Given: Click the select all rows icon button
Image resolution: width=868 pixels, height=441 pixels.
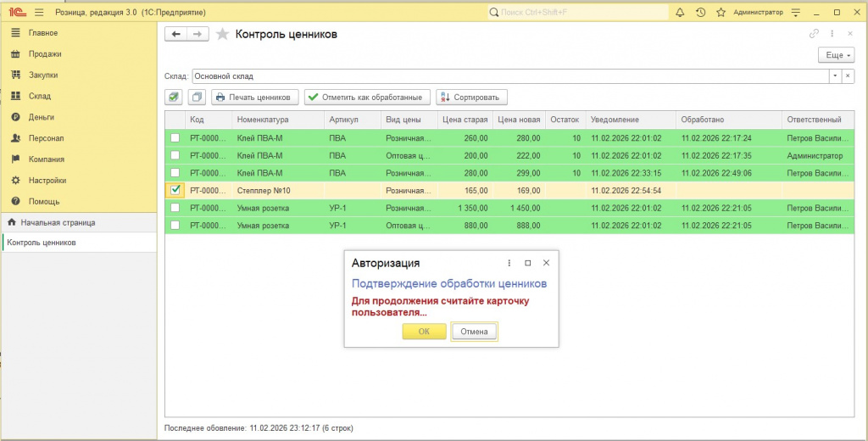Looking at the screenshot, I should (174, 97).
